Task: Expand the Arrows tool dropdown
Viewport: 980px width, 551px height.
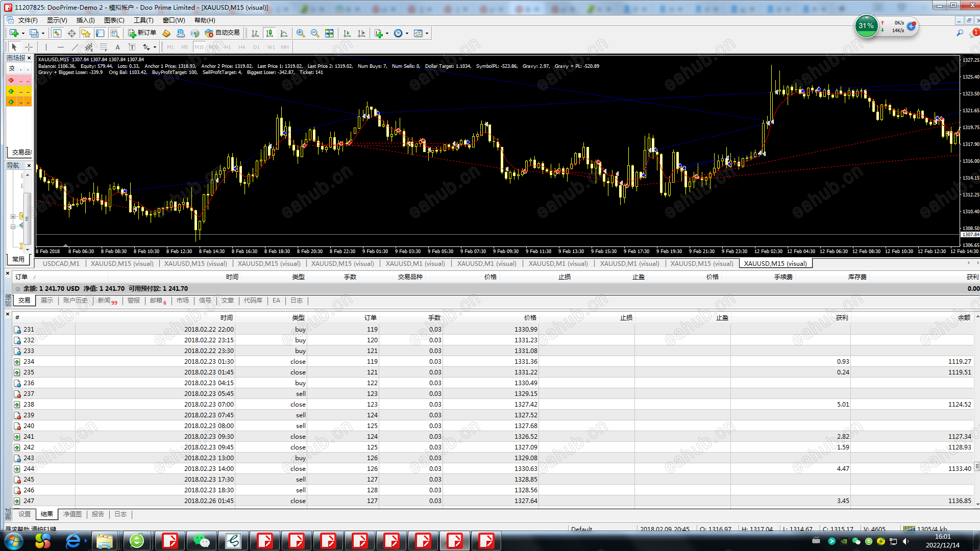Action: coord(155,47)
